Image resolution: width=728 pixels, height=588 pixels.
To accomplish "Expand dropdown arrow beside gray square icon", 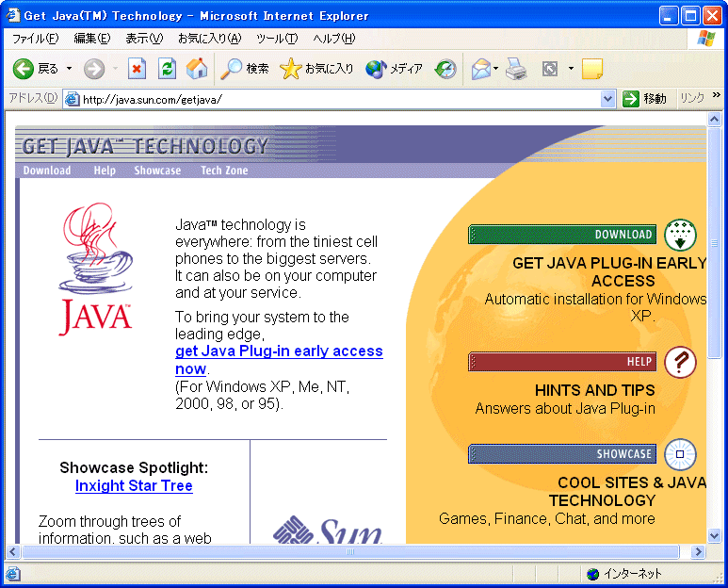I will pos(571,69).
